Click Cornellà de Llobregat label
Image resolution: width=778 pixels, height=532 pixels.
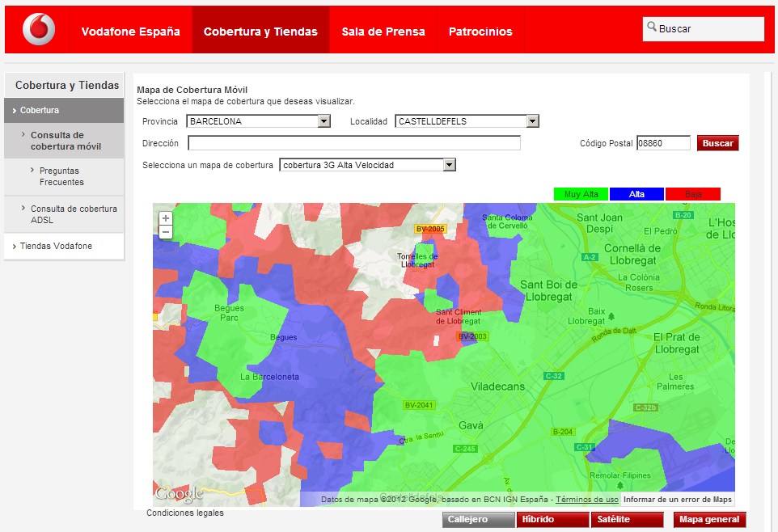pyautogui.click(x=632, y=255)
